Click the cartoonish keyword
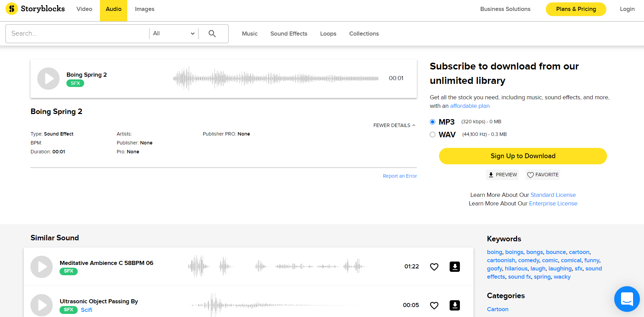This screenshot has height=317, width=644. point(501,260)
